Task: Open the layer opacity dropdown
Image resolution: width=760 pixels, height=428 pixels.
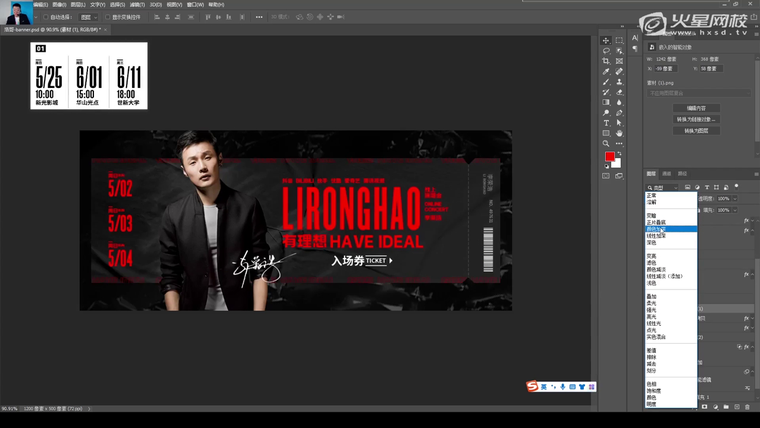Action: pyautogui.click(x=738, y=198)
